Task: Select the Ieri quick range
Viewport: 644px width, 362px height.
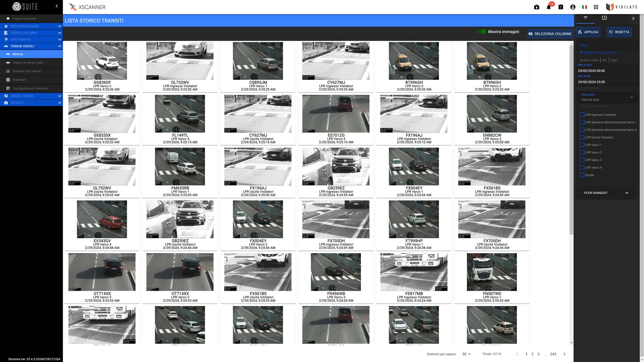Action: [604, 60]
